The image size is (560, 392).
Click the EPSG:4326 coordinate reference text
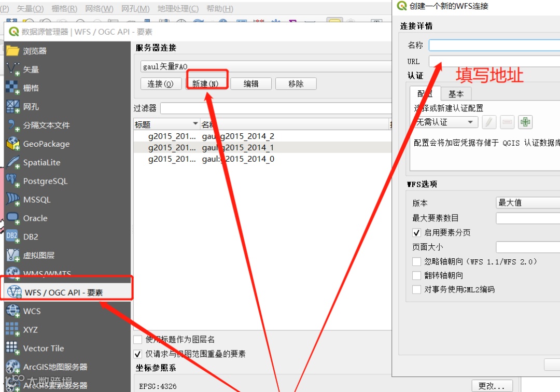158,386
